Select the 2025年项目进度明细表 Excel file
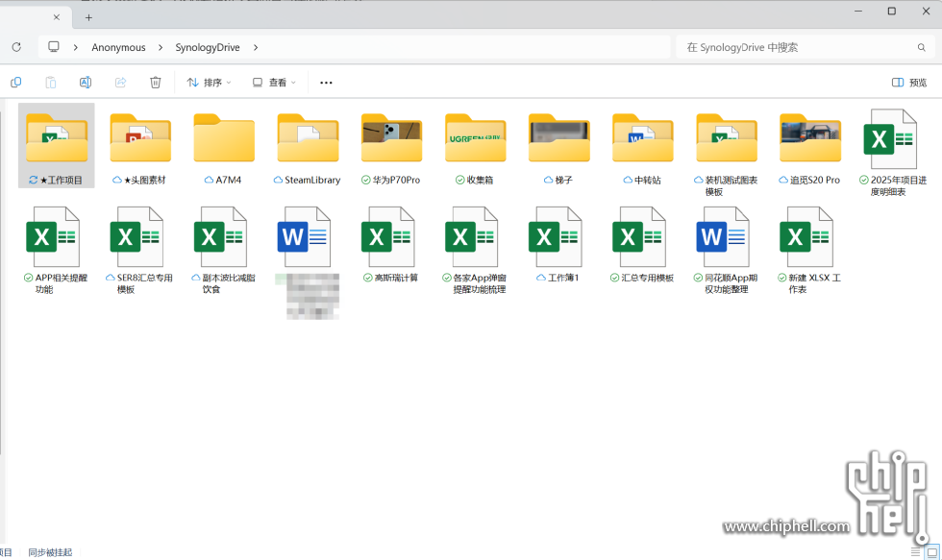 (x=893, y=152)
